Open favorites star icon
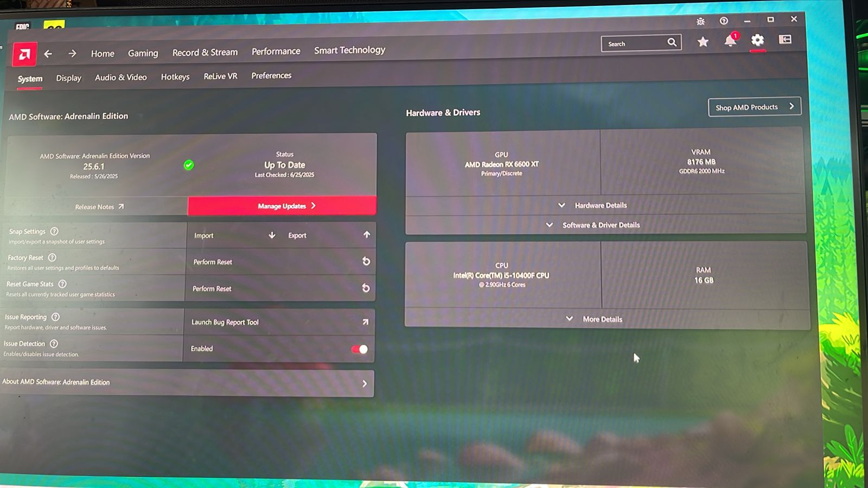This screenshot has height=488, width=868. [x=703, y=42]
